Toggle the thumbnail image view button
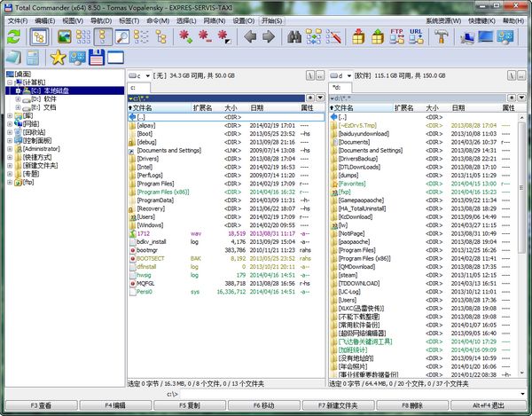 click(64, 36)
